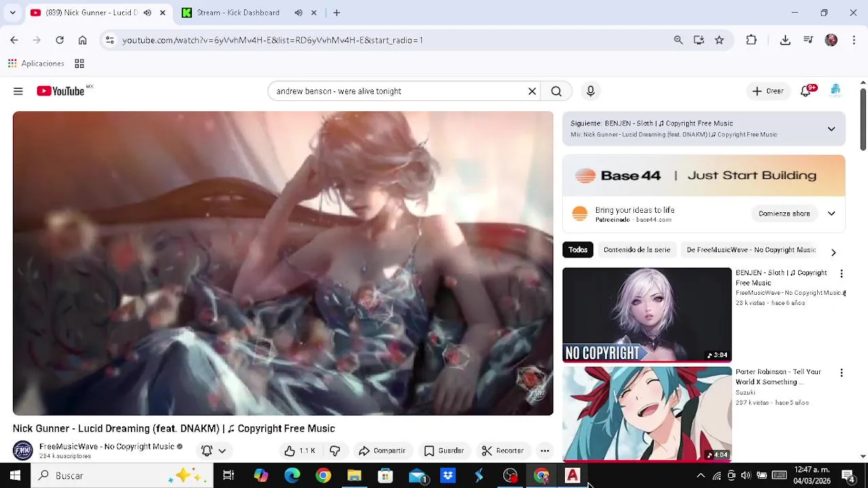
Task: Open Crear upload menu
Action: [x=768, y=91]
